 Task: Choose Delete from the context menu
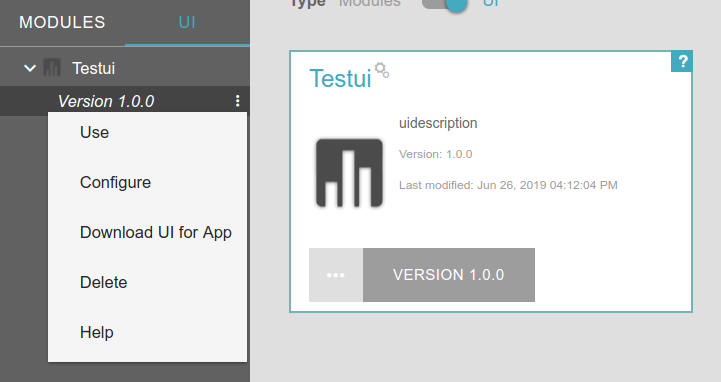147,282
